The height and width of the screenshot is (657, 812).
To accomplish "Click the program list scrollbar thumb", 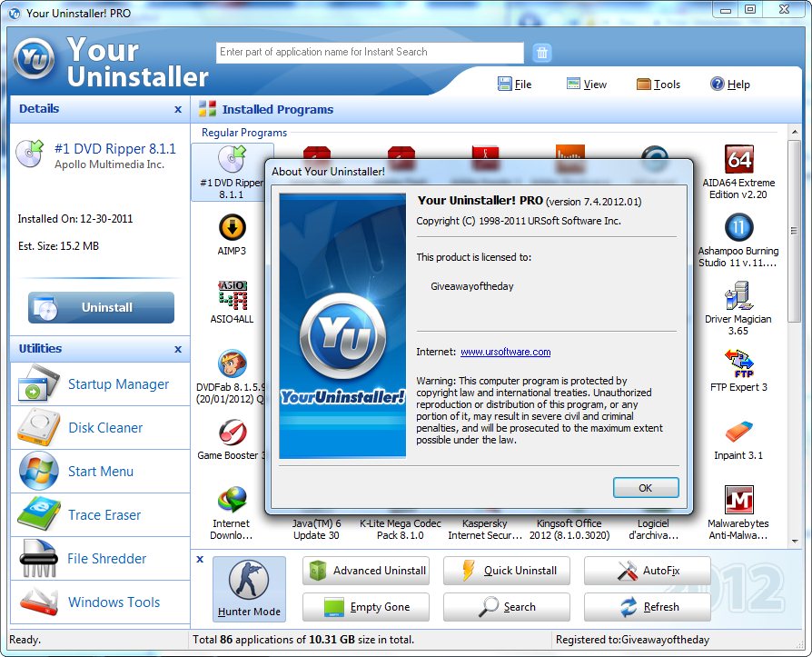I will click(795, 231).
